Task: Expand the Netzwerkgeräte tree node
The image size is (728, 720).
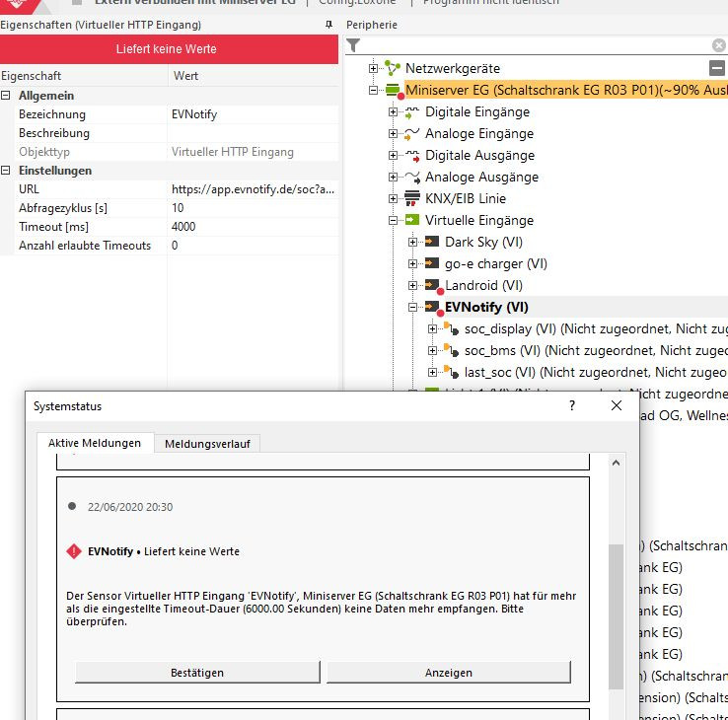Action: (373, 68)
